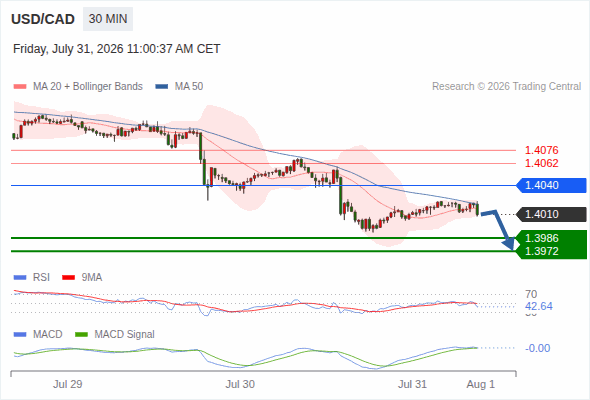Screen dimensions: 590x400
Task: Click the green 1.3986 target price tag
Action: (552, 238)
